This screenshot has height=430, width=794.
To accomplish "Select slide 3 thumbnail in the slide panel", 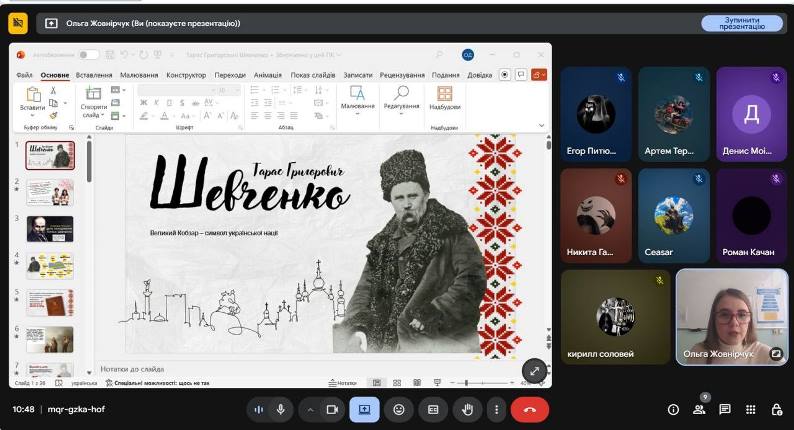I will [x=50, y=228].
